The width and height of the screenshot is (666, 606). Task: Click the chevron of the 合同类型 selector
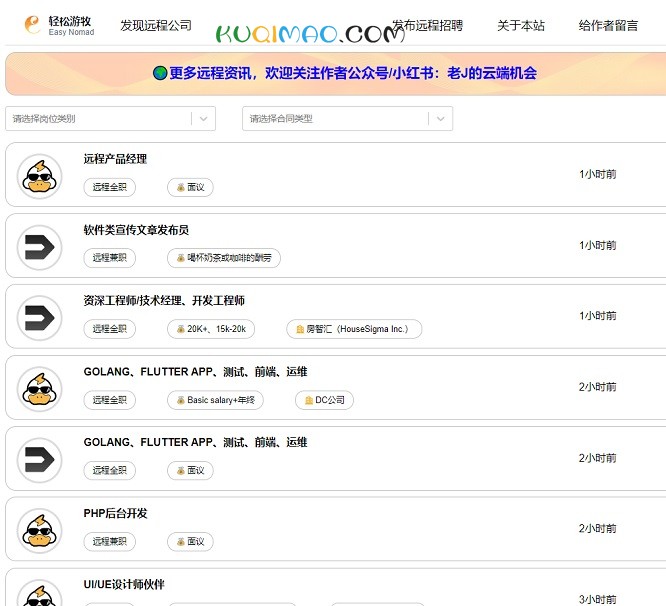click(x=440, y=119)
